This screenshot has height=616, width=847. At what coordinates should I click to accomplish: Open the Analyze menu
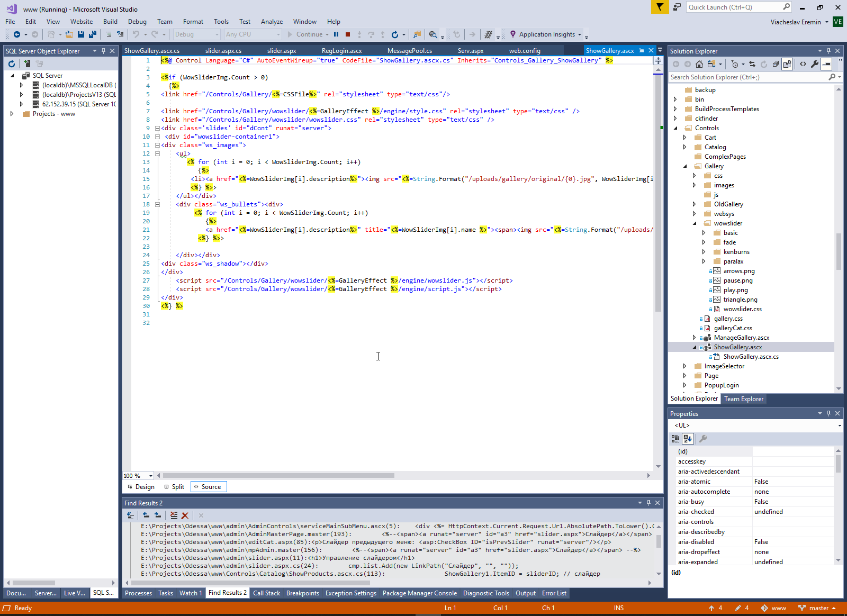272,22
